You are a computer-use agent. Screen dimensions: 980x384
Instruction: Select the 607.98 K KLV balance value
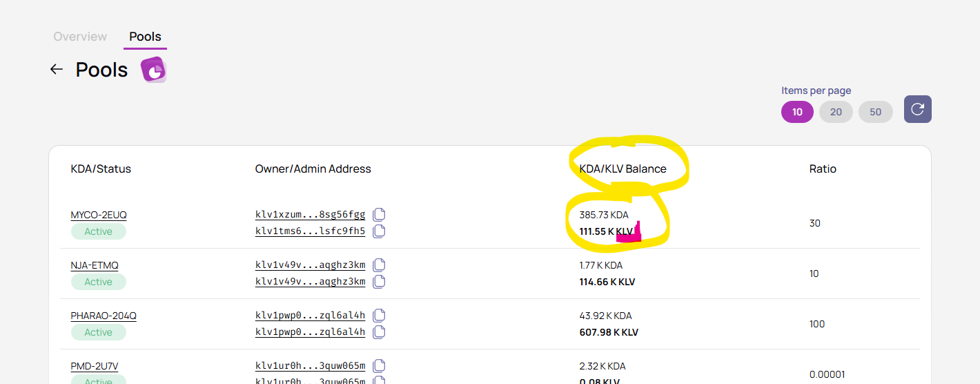(609, 332)
